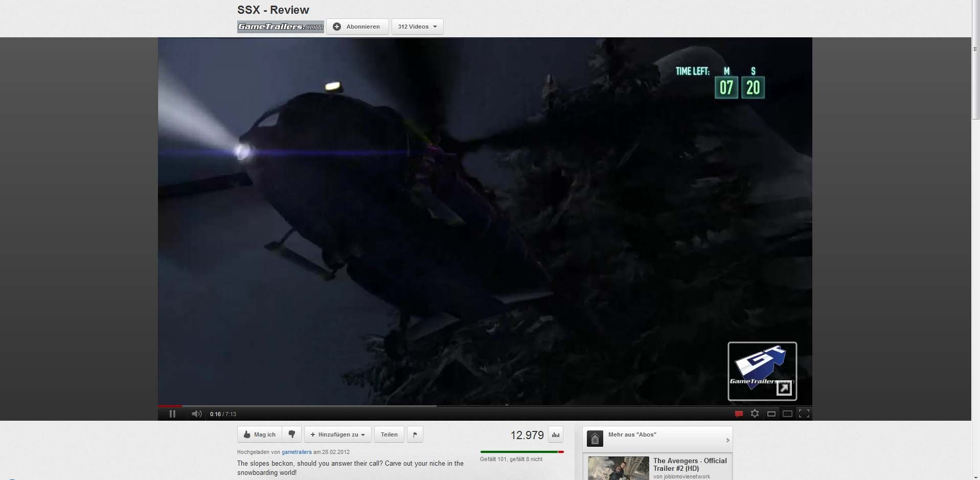This screenshot has width=980, height=480.
Task: Open video quality settings gear
Action: point(755,414)
